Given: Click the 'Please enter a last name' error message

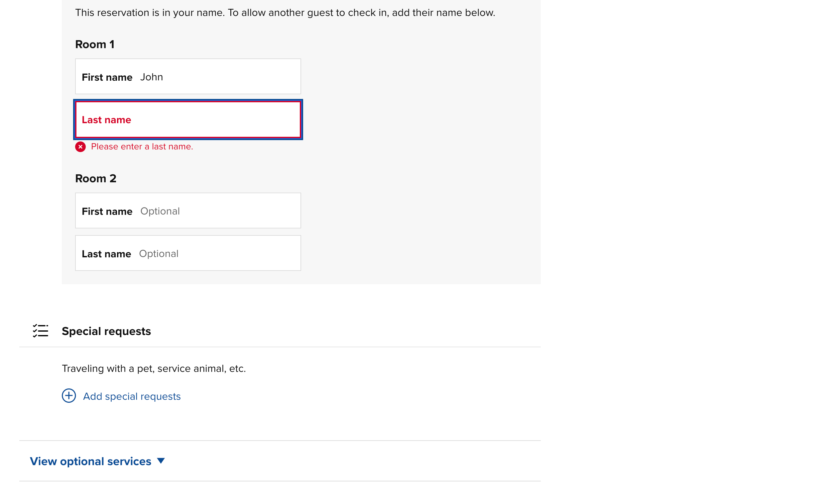Looking at the screenshot, I should 142,147.
